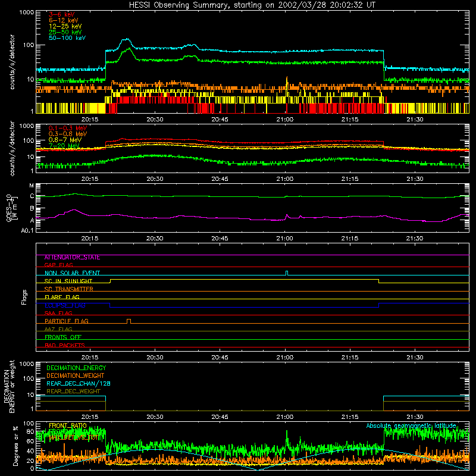Click the 50-100 keV peak near 20:23
The width and height of the screenshot is (476, 476).
[x=126, y=39]
